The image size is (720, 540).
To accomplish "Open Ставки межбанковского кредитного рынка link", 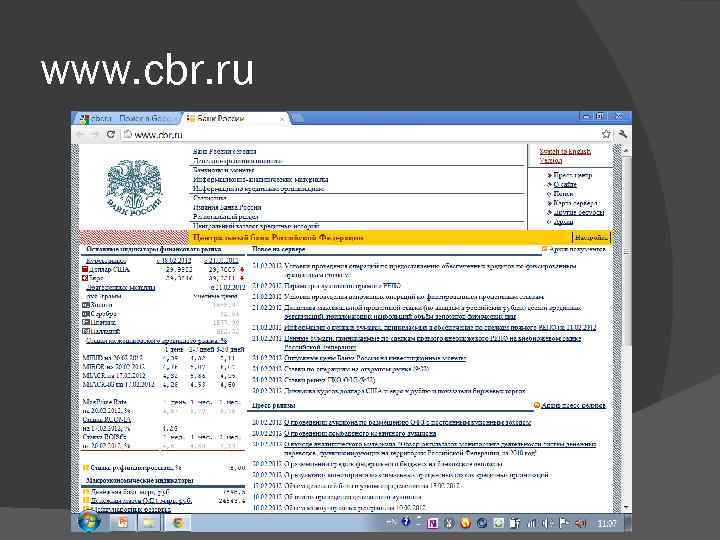I will click(x=156, y=341).
